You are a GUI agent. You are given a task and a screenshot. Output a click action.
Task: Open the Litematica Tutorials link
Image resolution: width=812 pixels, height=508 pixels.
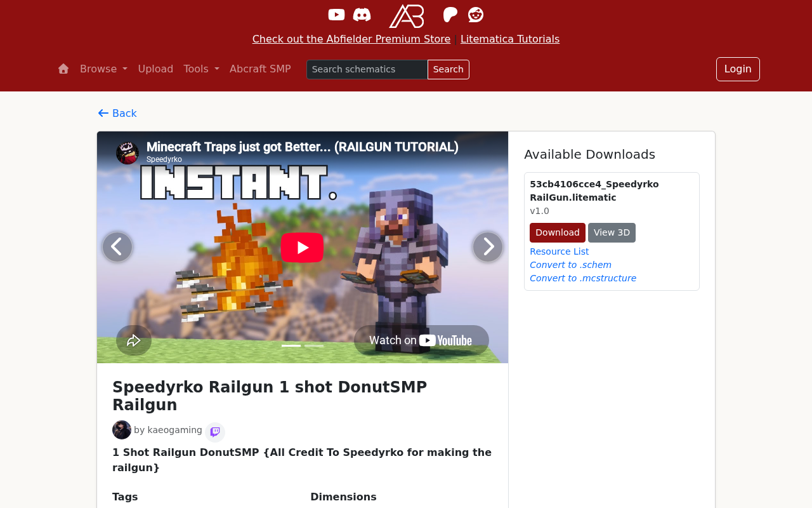(x=510, y=39)
